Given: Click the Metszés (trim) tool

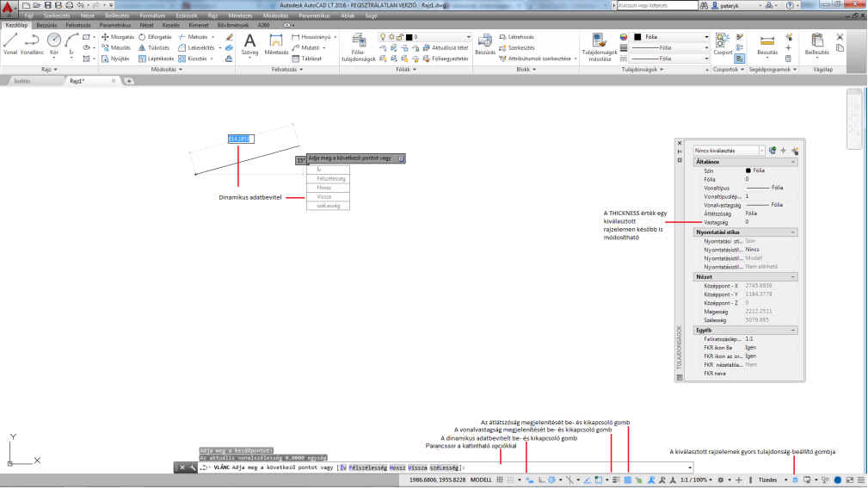Looking at the screenshot, I should [194, 37].
